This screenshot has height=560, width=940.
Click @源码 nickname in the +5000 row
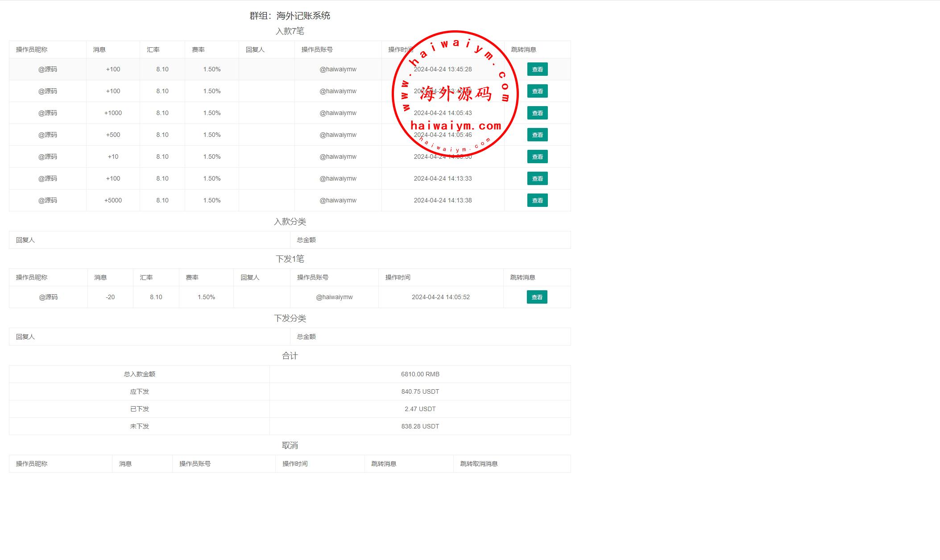click(48, 200)
